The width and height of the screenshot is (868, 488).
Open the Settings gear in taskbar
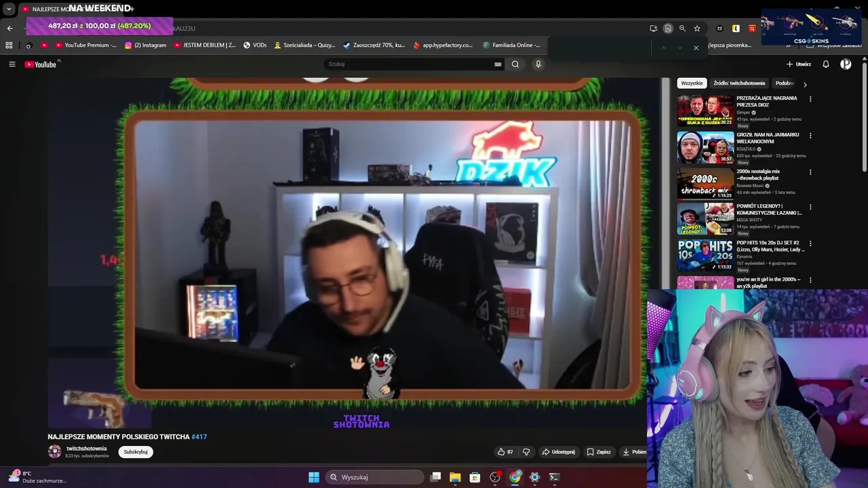534,477
